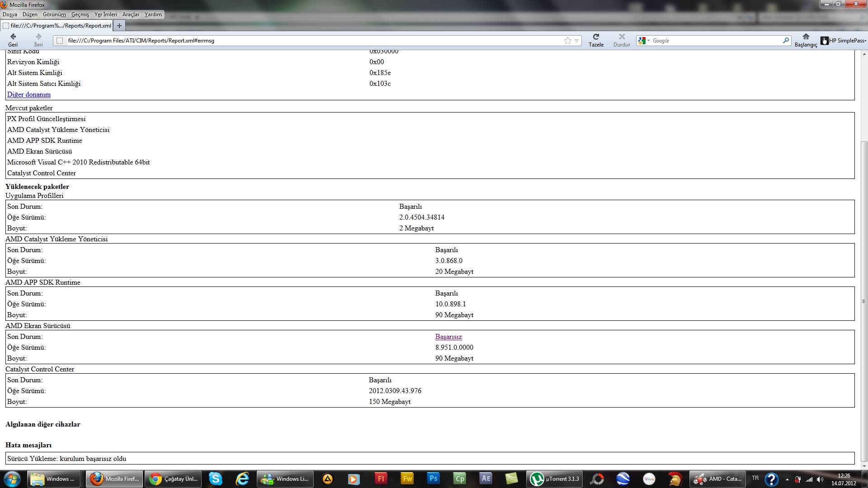Open the Düzen menu

click(x=30, y=14)
